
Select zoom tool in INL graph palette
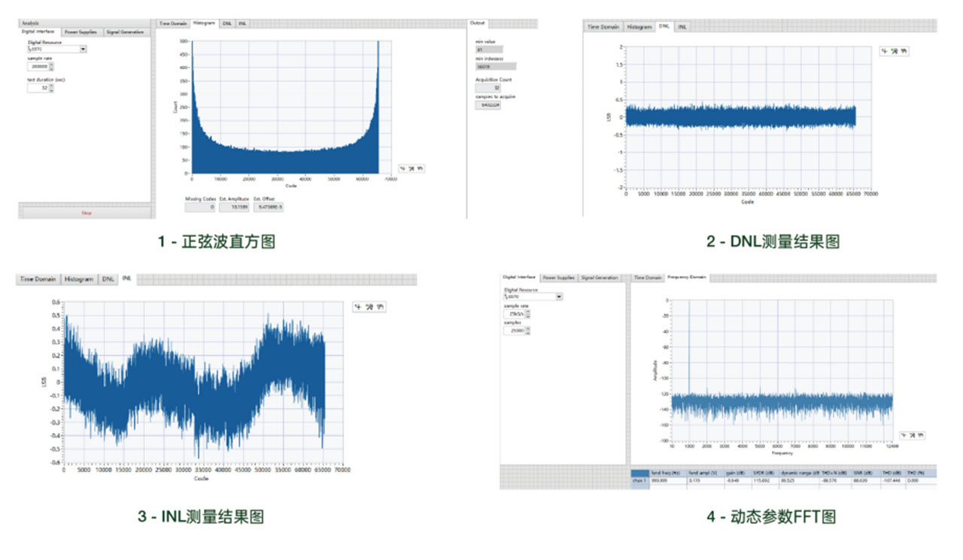point(369,307)
